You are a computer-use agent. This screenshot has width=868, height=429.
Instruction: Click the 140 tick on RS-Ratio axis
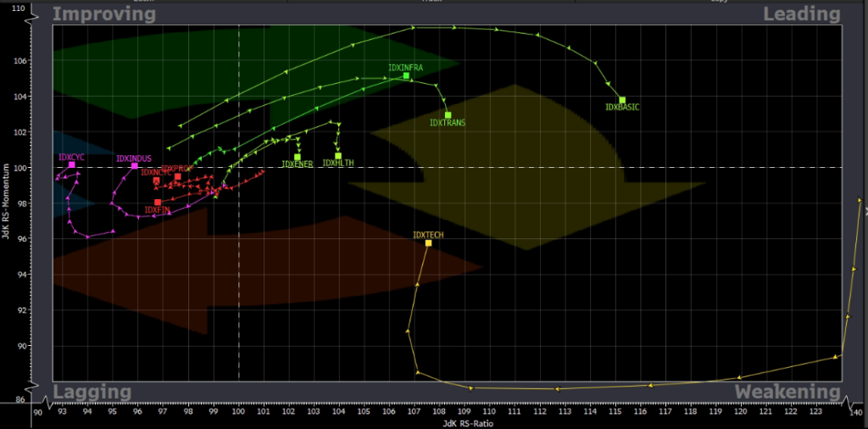pyautogui.click(x=855, y=412)
